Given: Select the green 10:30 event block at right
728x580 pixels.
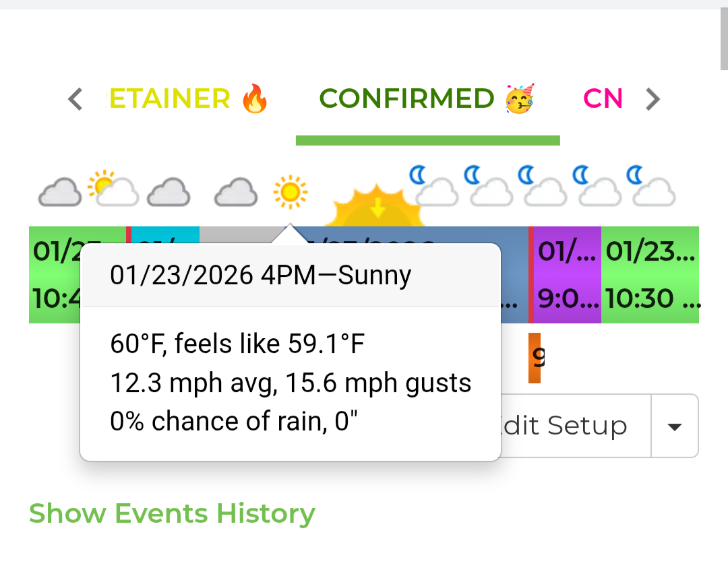Looking at the screenshot, I should click(650, 275).
